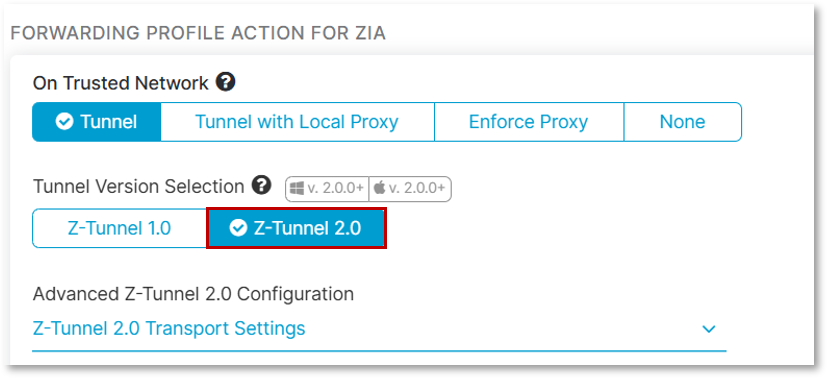The image size is (827, 378).
Task: Select the highlighted Z-Tunnel 2.0 option
Action: pyautogui.click(x=296, y=228)
